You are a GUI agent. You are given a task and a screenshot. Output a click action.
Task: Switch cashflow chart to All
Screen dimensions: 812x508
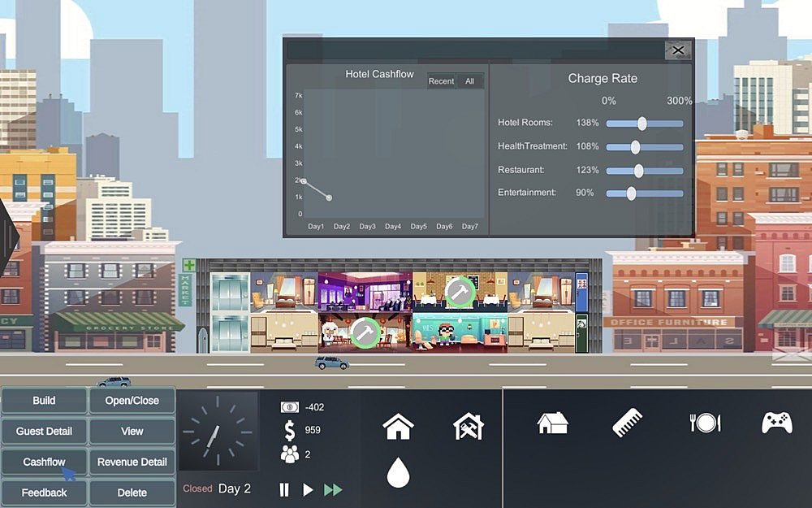(469, 81)
